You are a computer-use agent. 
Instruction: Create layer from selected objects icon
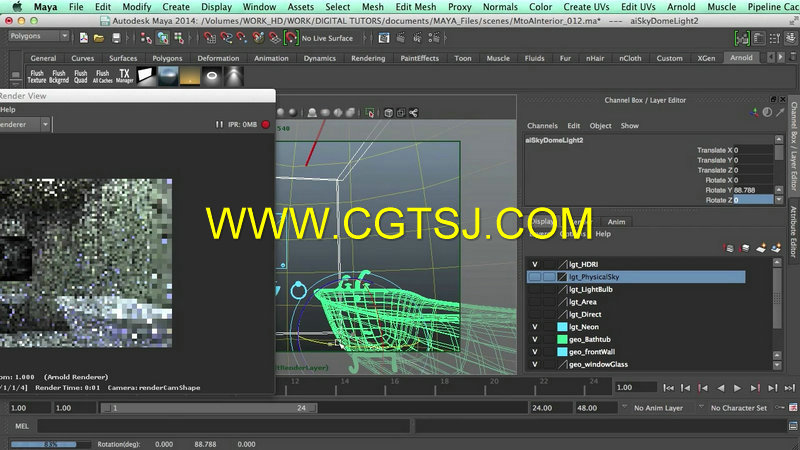pos(776,248)
